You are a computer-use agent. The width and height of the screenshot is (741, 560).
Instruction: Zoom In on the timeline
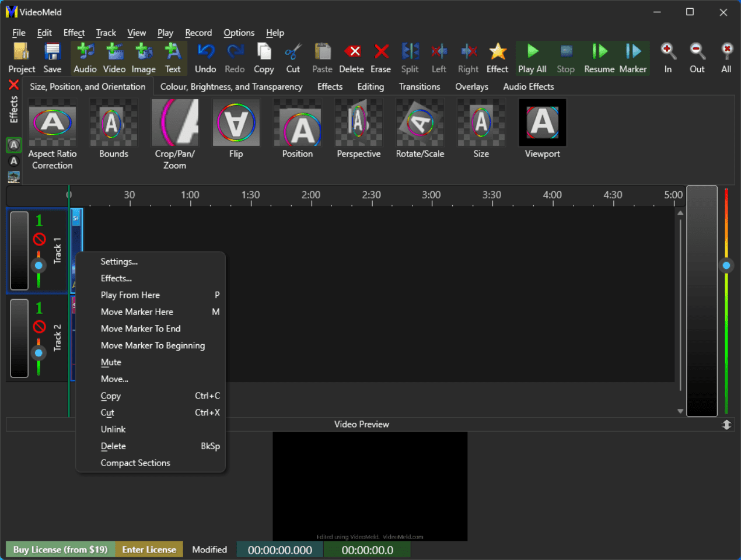[x=668, y=58]
